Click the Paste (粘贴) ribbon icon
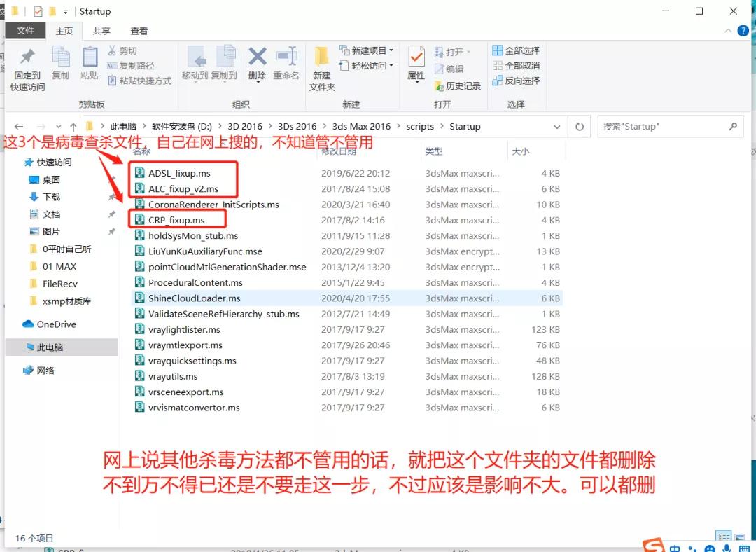 coord(90,57)
